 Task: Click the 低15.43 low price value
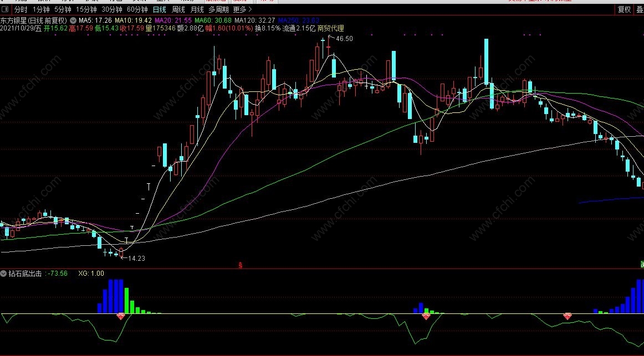point(106,28)
